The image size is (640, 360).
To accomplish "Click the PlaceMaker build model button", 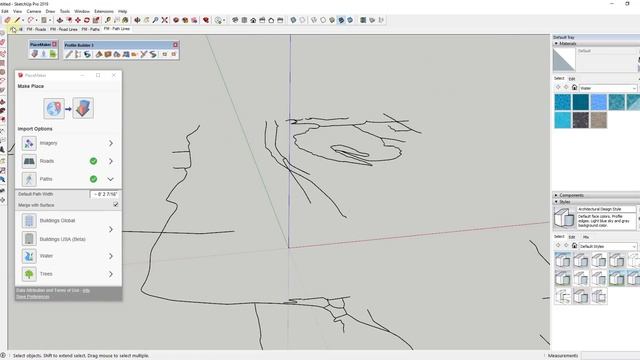I will coord(83,108).
